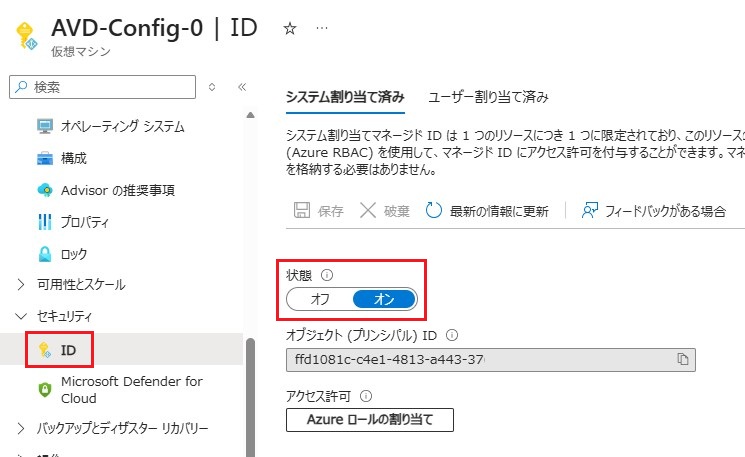Viewport: 745px width, 457px height.
Task: Copy the object principal ID value
Action: point(683,359)
